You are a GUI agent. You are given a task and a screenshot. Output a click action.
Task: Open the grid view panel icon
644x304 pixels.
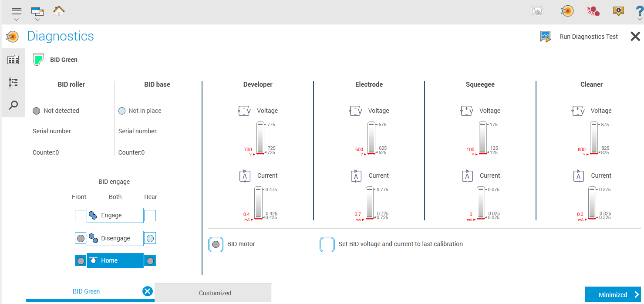[13, 59]
